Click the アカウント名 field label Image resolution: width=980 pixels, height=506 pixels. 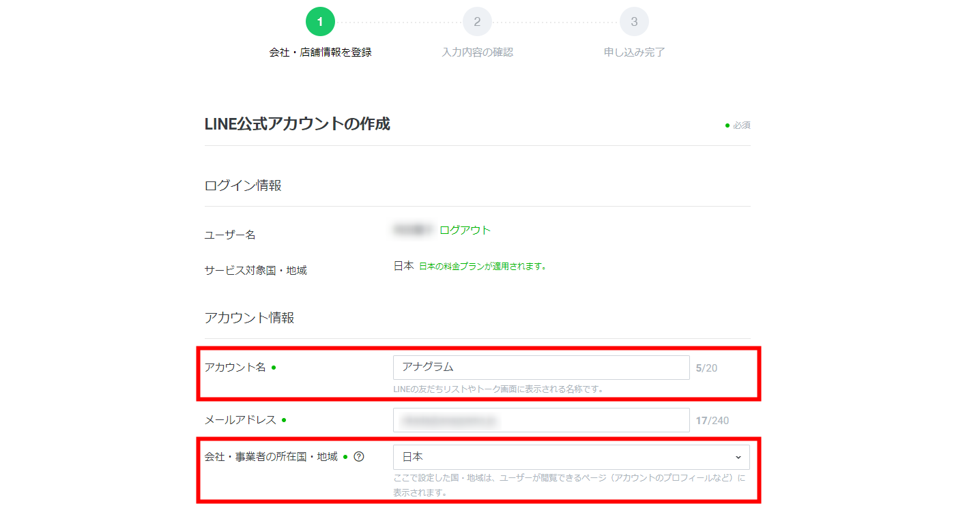(235, 368)
